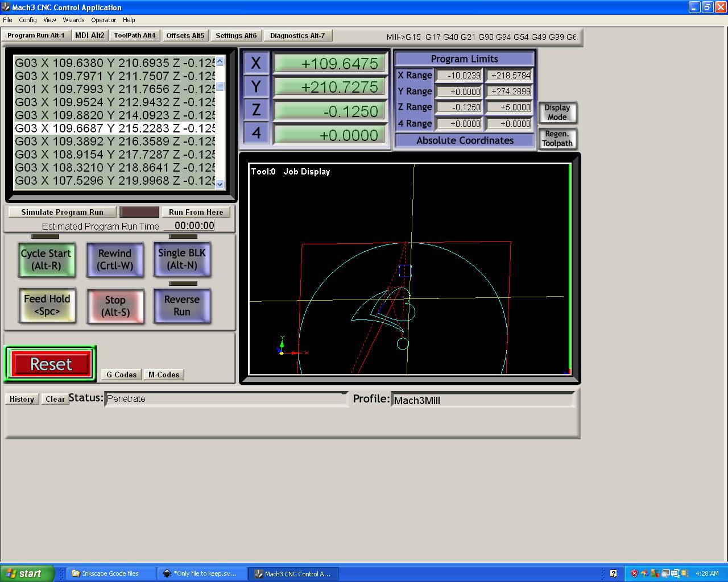Click the Rewind button

(115, 259)
